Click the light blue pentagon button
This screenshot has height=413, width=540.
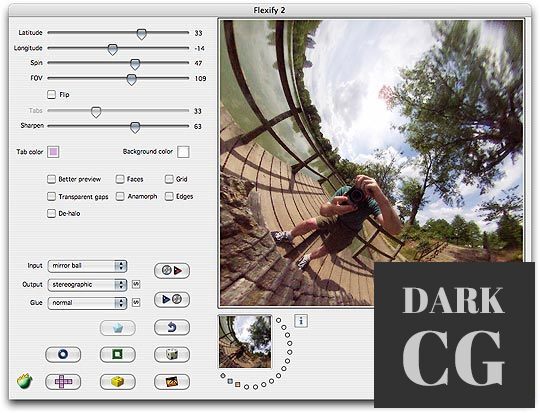click(118, 328)
